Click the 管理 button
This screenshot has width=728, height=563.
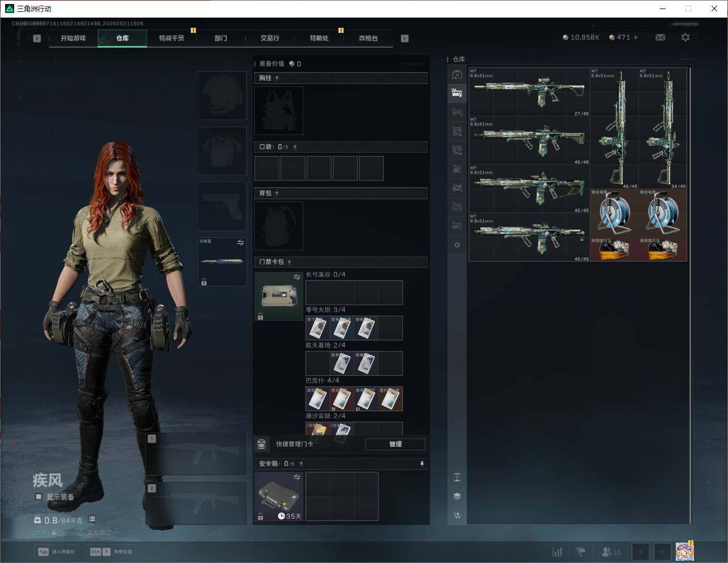click(x=395, y=444)
